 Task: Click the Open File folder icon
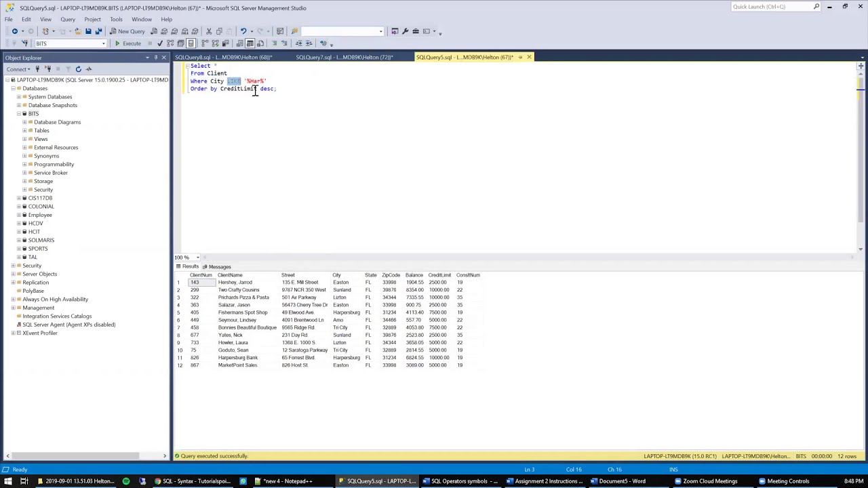coord(78,31)
